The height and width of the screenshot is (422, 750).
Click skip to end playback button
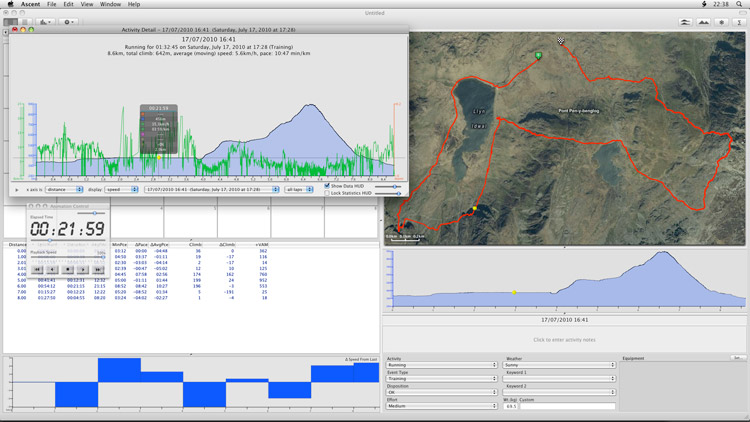coord(98,270)
